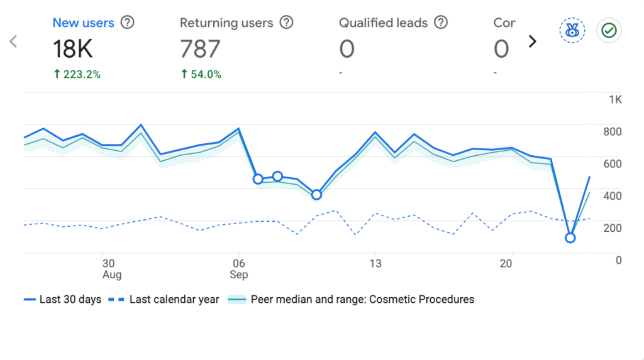Go to previous metrics with left chevron
Viewport: 644px width, 360px height.
point(13,41)
